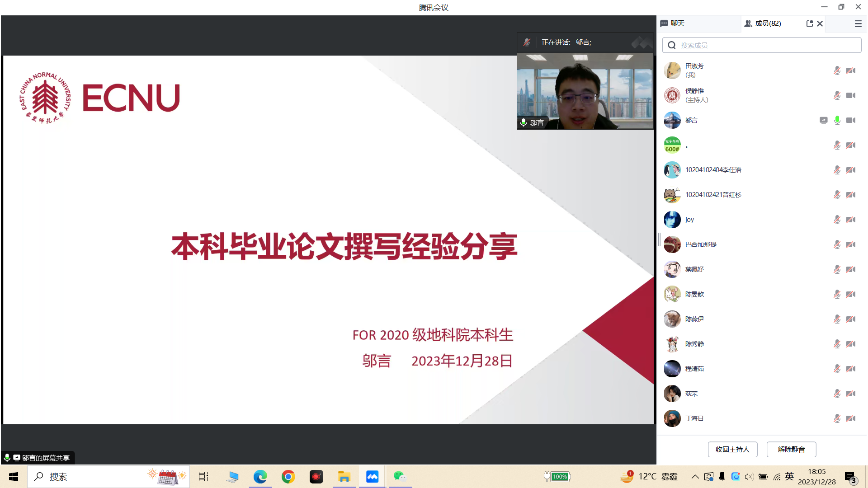The image size is (868, 488).
Task: Open WeChat from the taskbar
Action: tap(400, 476)
